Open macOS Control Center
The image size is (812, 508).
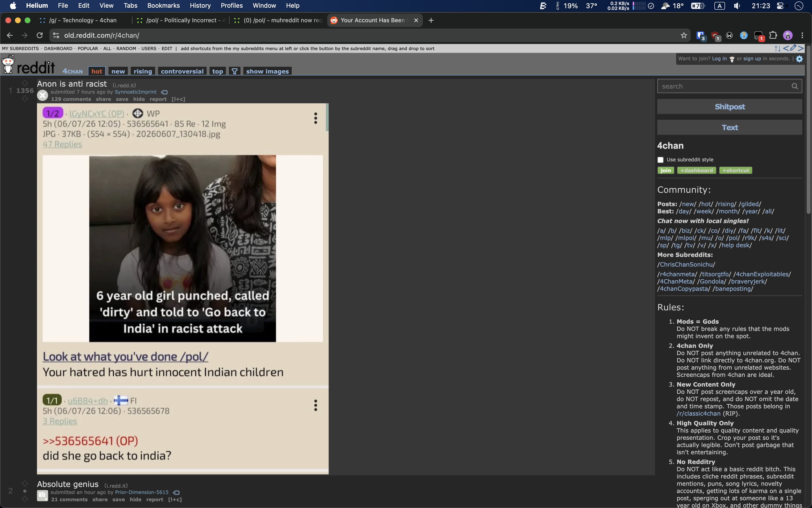tap(780, 6)
